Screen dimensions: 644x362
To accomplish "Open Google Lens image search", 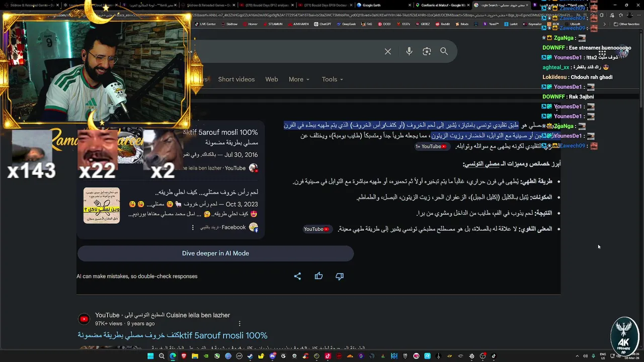I will (427, 51).
